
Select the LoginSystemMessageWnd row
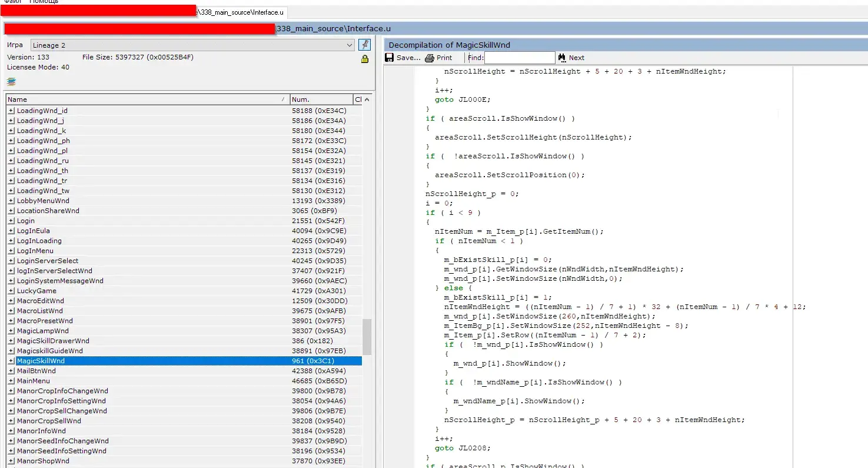tap(184, 281)
